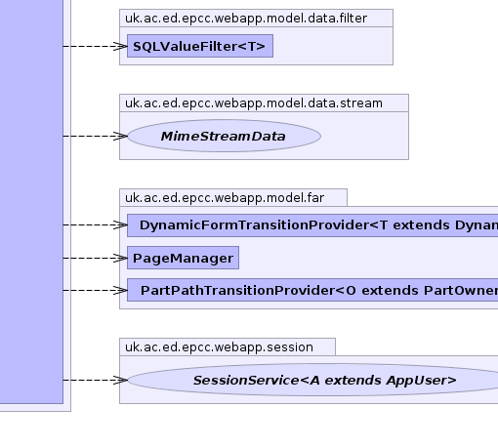Click the arrowhead pointing at DynamicFormTransitionProvider

coord(120,225)
